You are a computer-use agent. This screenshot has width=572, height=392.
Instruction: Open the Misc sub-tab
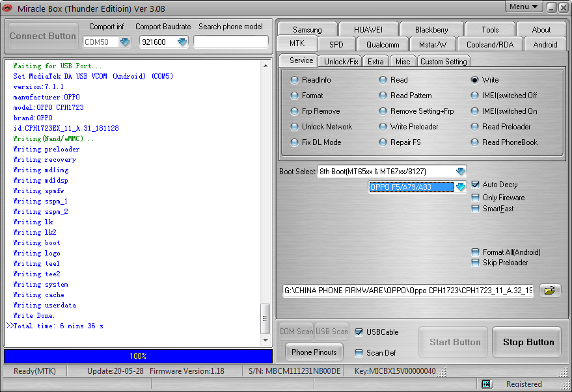click(x=403, y=62)
